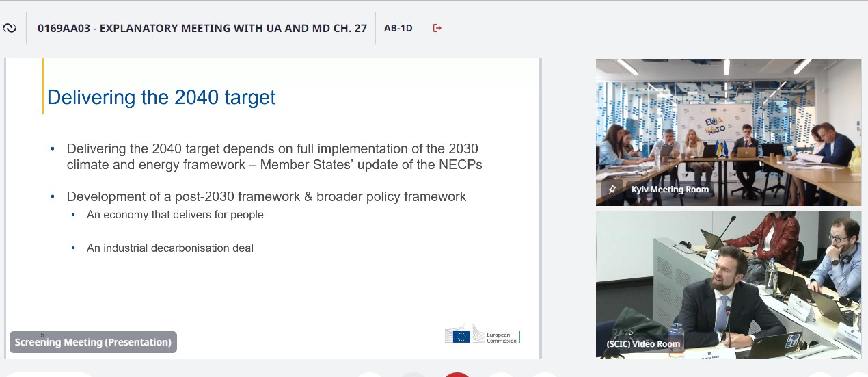Open the (SCIC) Video Room video tile
The width and height of the screenshot is (868, 377).
[x=729, y=285]
